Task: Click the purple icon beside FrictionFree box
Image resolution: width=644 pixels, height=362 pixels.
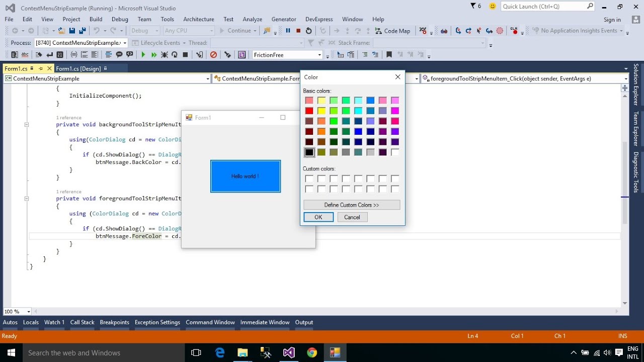Action: coord(242,55)
